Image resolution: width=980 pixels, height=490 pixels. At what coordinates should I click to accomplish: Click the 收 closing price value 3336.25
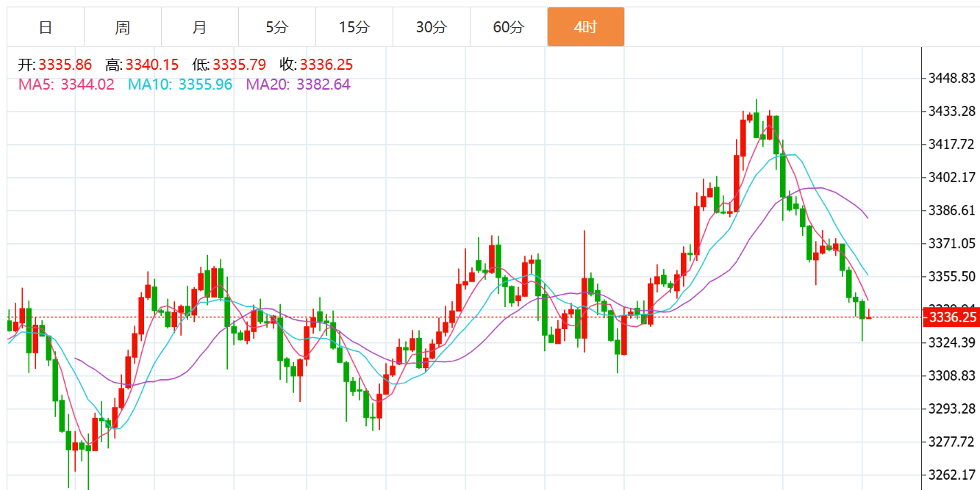(x=326, y=65)
